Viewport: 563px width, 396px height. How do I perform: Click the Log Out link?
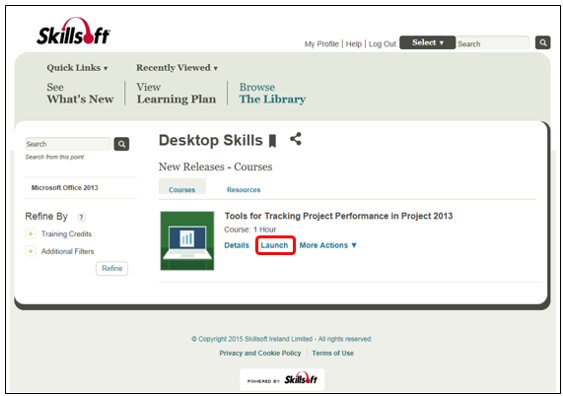382,44
